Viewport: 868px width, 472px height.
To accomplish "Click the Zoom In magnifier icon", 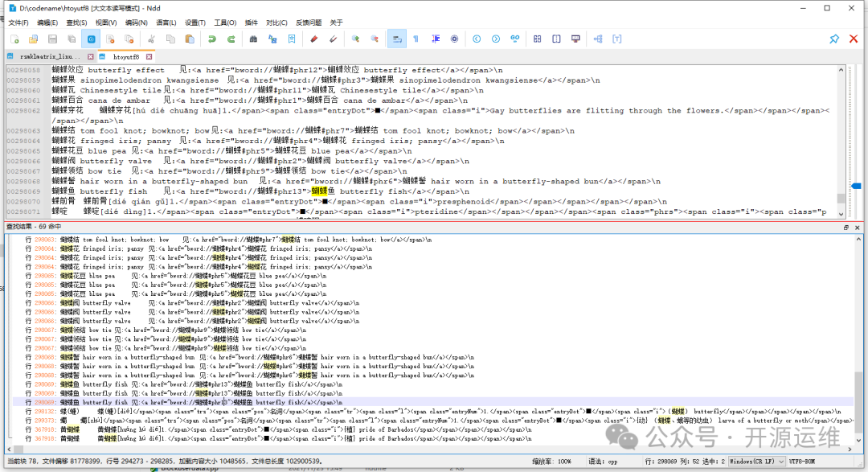I will click(355, 39).
